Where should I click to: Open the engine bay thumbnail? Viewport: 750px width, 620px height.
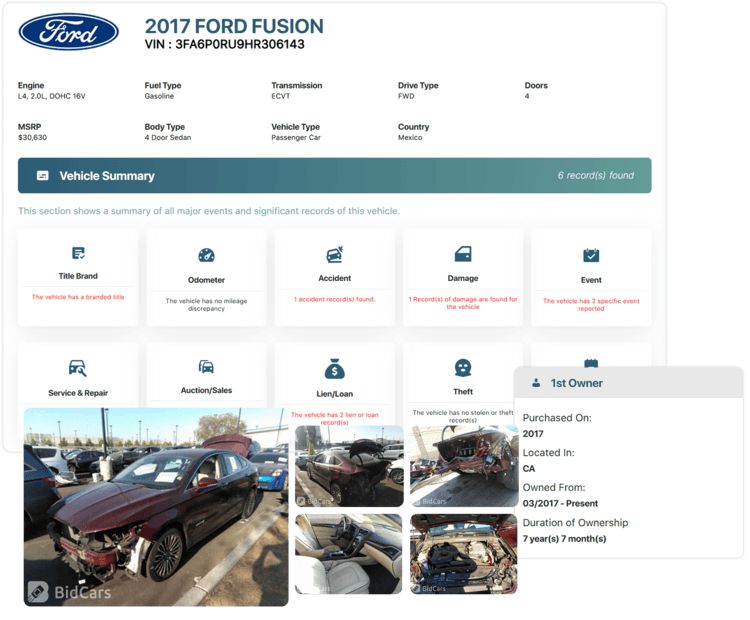(463, 554)
